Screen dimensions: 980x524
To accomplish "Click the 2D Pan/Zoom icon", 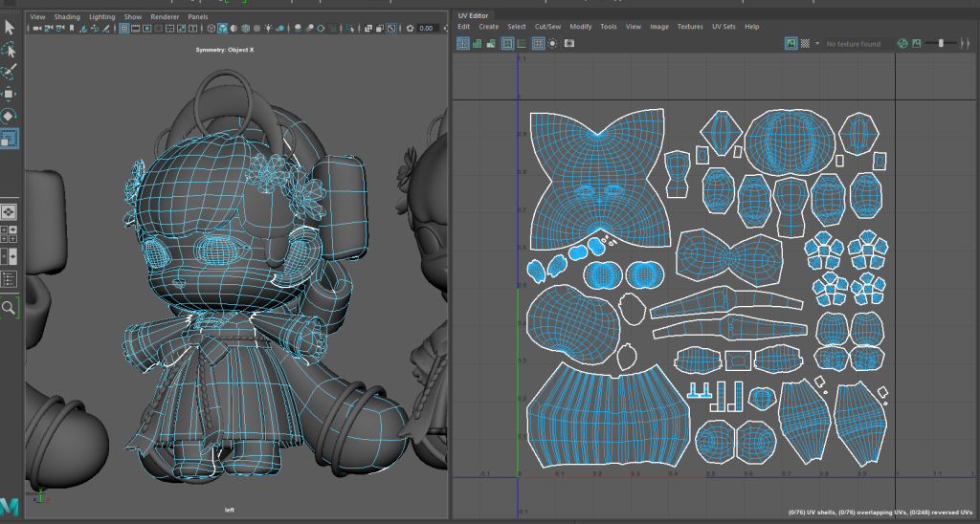I will (95, 28).
